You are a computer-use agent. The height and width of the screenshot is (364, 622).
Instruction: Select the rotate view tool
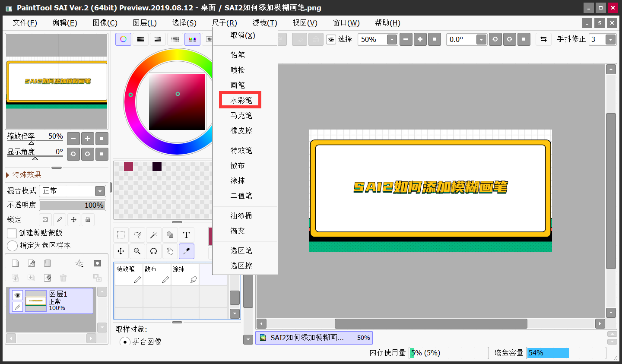[154, 251]
